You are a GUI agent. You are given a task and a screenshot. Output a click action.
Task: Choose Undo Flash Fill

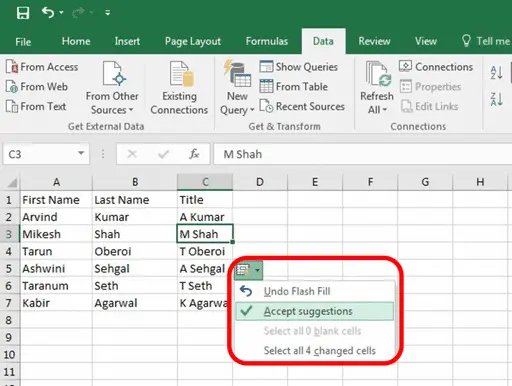click(314, 291)
